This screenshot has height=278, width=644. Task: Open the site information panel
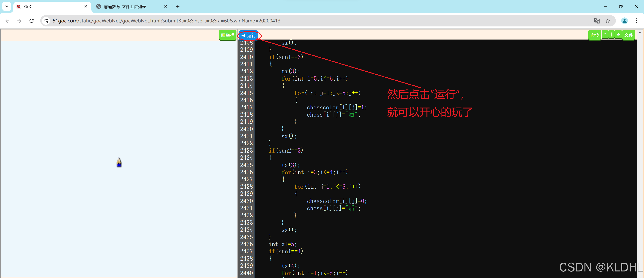[46, 21]
